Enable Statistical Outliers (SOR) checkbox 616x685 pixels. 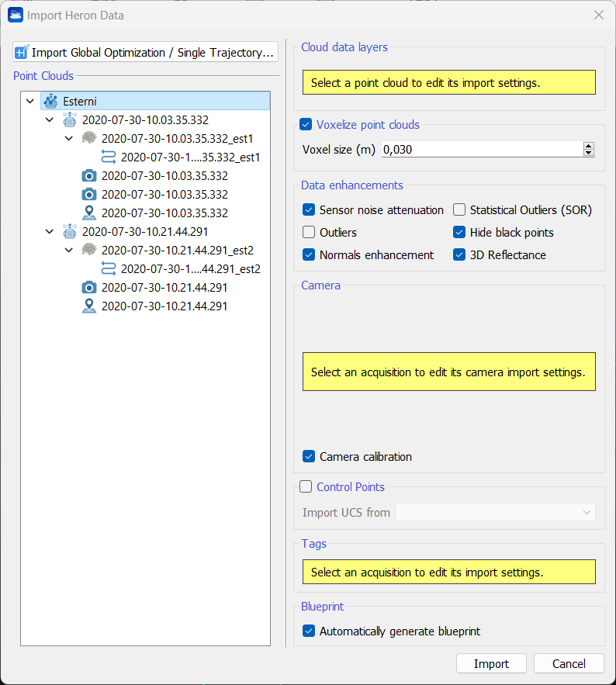coord(459,210)
